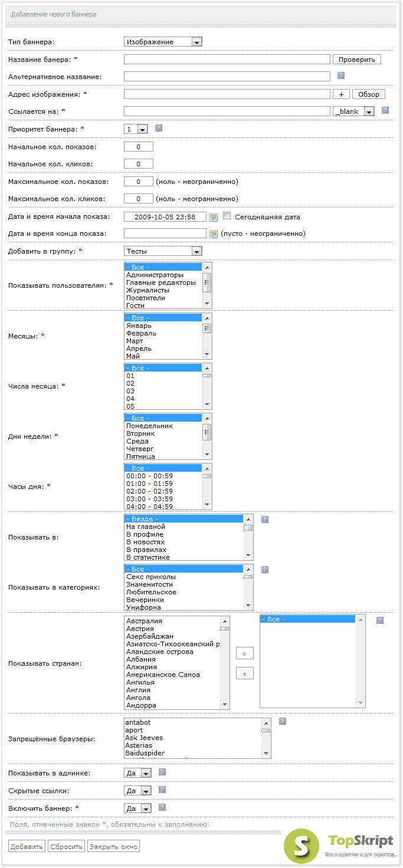This screenshot has height=868, width=403.
Task: Open the 'Приоритет баннера' dropdown
Action: click(x=136, y=129)
